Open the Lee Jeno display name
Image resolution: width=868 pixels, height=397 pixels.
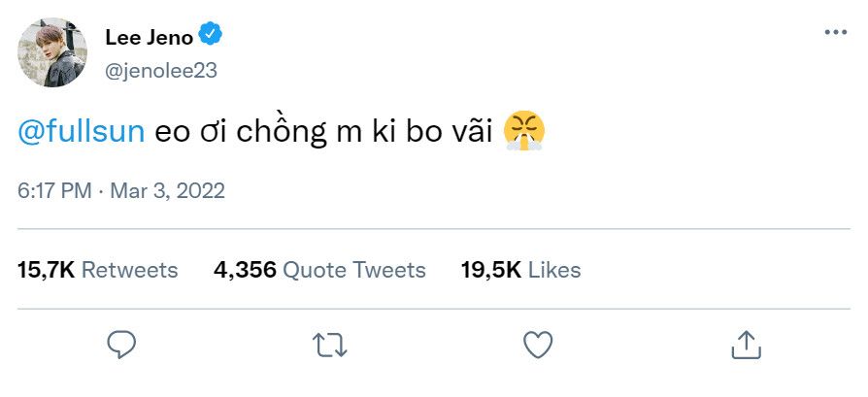[149, 37]
